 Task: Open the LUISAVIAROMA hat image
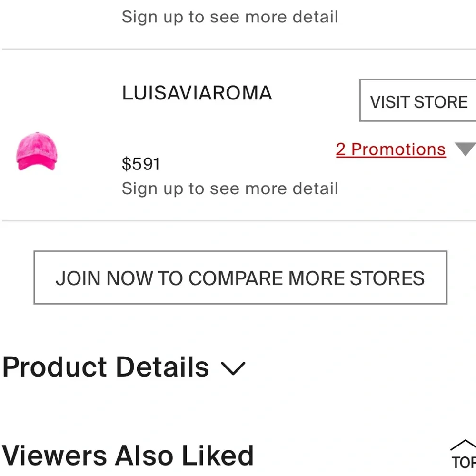click(37, 152)
